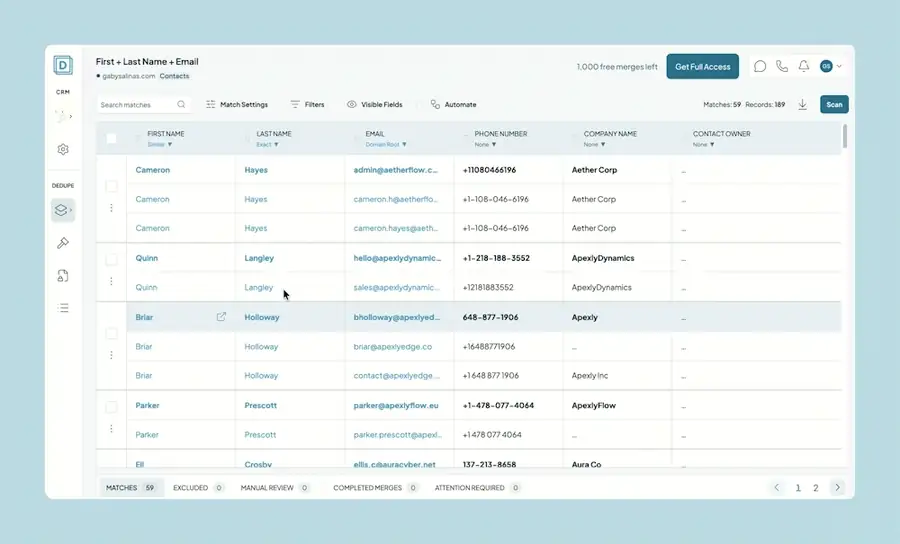Open the Filters option
Viewport: 900px width, 544px height.
[x=308, y=104]
